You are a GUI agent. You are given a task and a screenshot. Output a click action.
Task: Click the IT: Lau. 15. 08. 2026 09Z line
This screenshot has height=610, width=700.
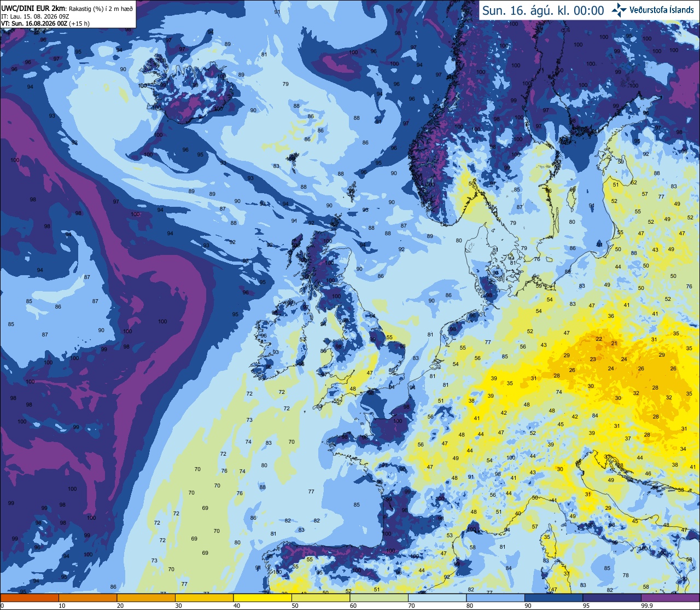tap(36, 16)
